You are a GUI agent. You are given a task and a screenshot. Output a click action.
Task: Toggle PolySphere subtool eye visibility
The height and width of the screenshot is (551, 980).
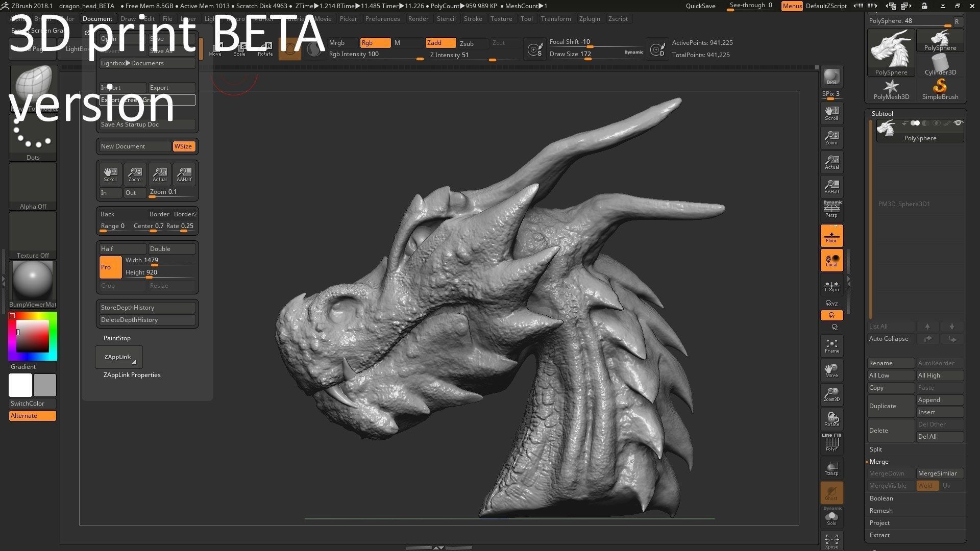(958, 123)
